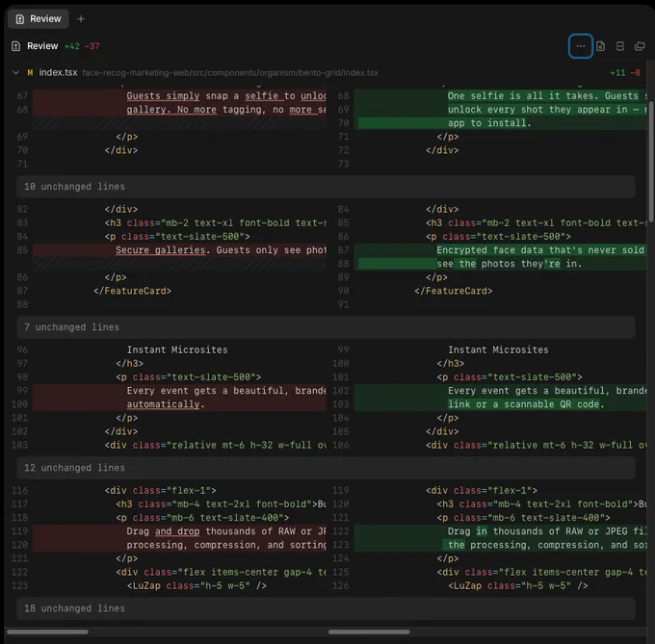Screen dimensions: 655x644
Task: Collapse the index.tsx file diff chevron
Action: [15, 72]
